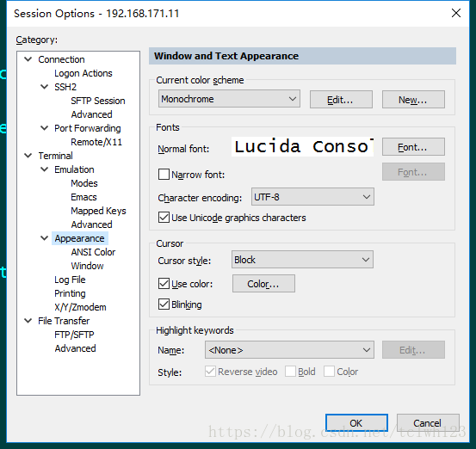Collapse the Emulation node chevron
Viewport: 476px width, 449px height.
(44, 169)
